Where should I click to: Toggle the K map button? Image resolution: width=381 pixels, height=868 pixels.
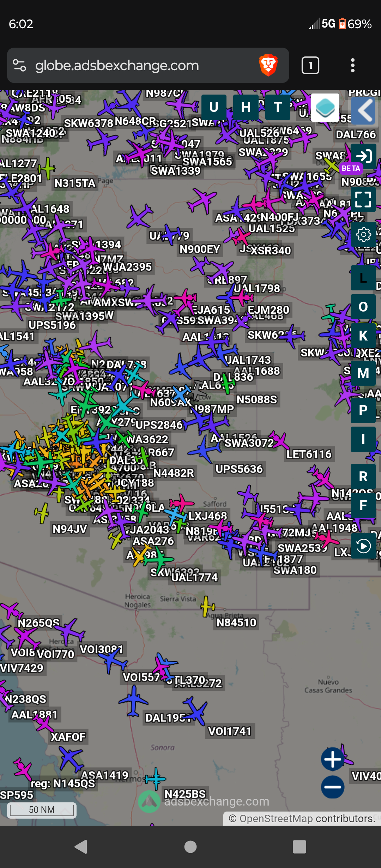363,336
